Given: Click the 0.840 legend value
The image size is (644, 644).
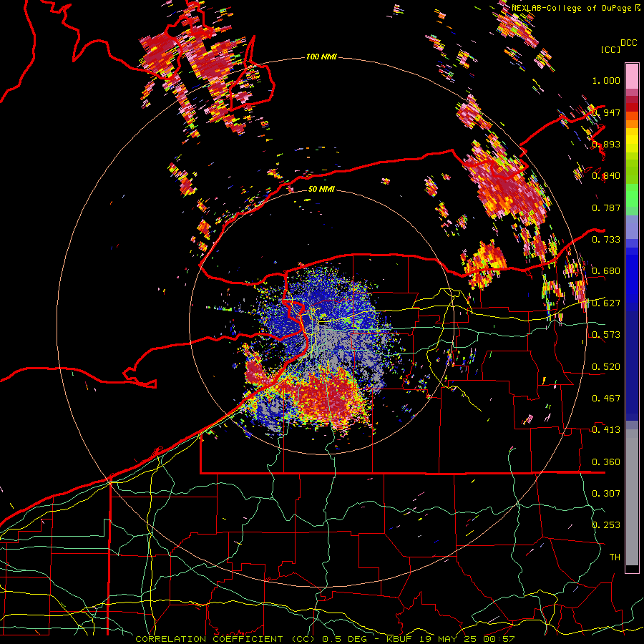Looking at the screenshot, I should tap(606, 176).
